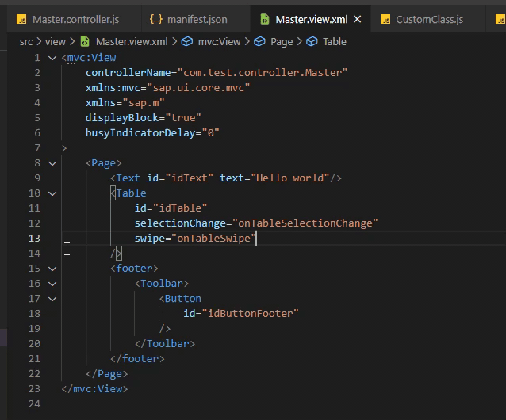
Task: Click the busyIndicatorDelay attribute
Action: point(140,133)
